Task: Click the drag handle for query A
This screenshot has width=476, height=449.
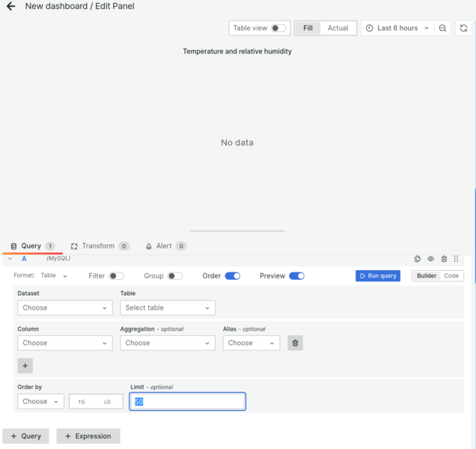Action: [x=456, y=259]
